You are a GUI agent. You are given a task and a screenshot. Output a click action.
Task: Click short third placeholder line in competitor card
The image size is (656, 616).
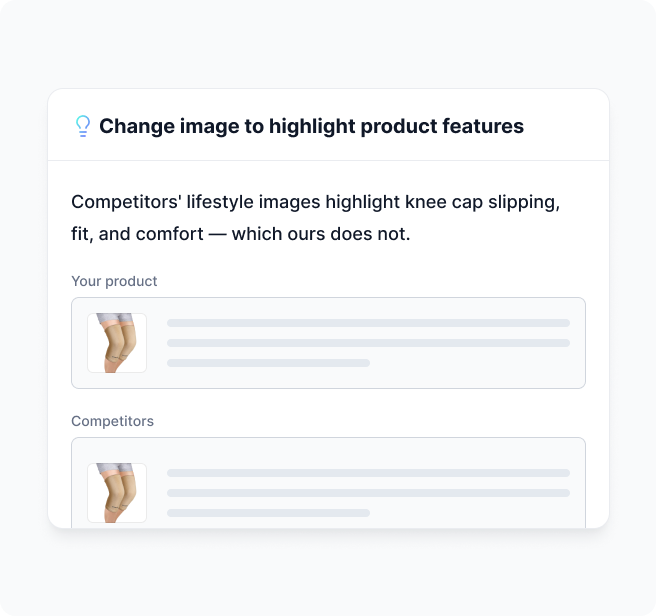(x=269, y=513)
